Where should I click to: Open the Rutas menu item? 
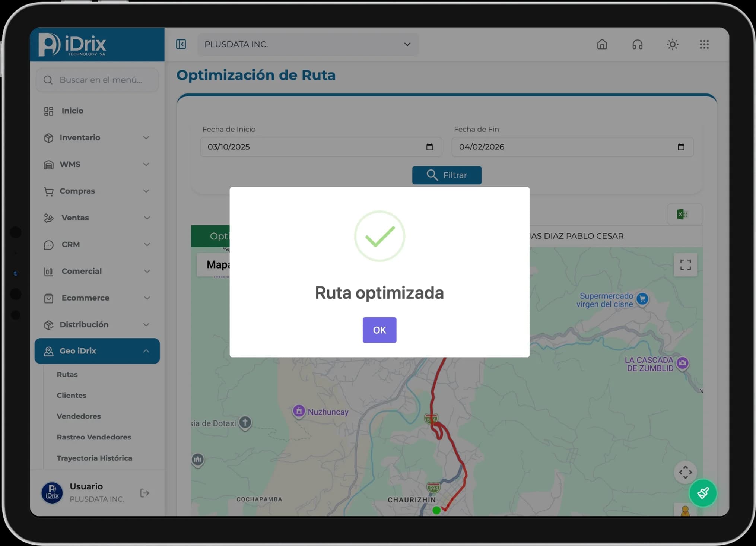[x=67, y=374]
